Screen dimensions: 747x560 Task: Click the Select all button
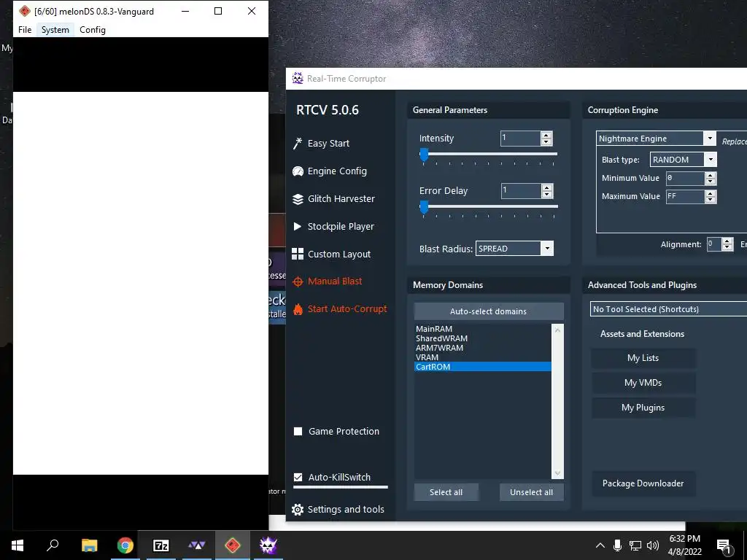[446, 492]
